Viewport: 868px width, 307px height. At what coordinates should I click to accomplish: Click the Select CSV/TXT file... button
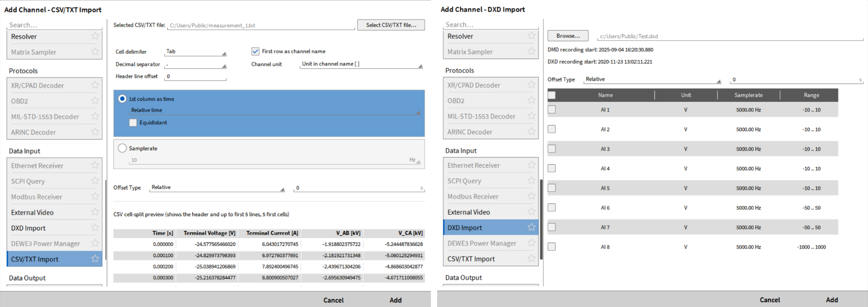tap(391, 25)
